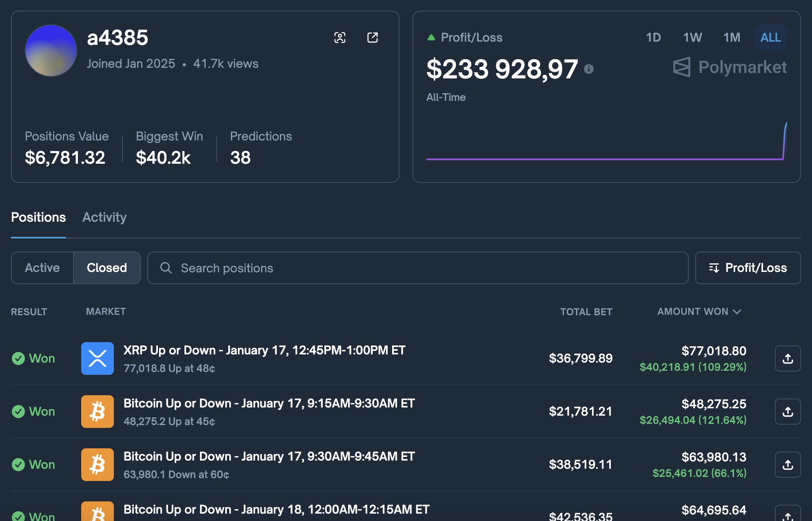This screenshot has width=812, height=521.
Task: Click the search magnifier in the positions search bar
Action: point(166,268)
